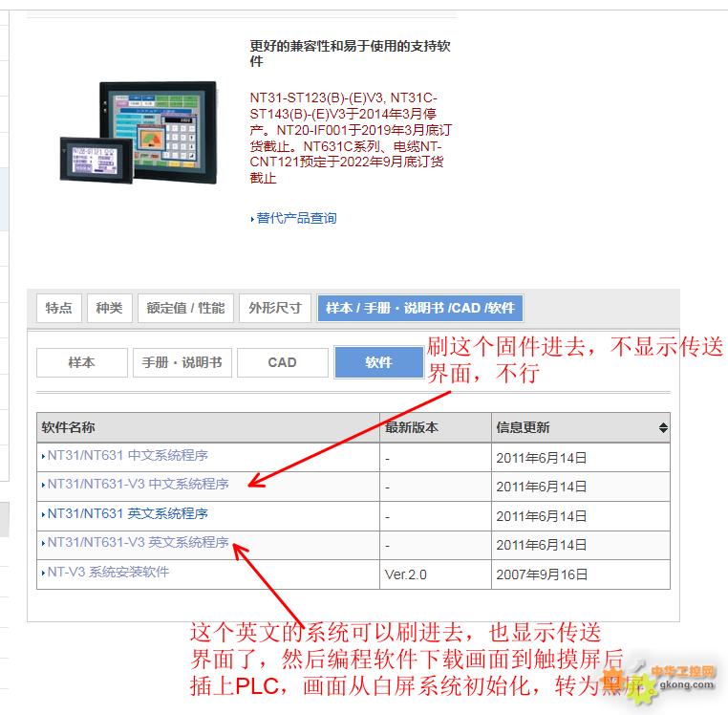This screenshot has width=728, height=715.
Task: Click the 手册・说明书 sub-tab button
Action: coord(182,362)
